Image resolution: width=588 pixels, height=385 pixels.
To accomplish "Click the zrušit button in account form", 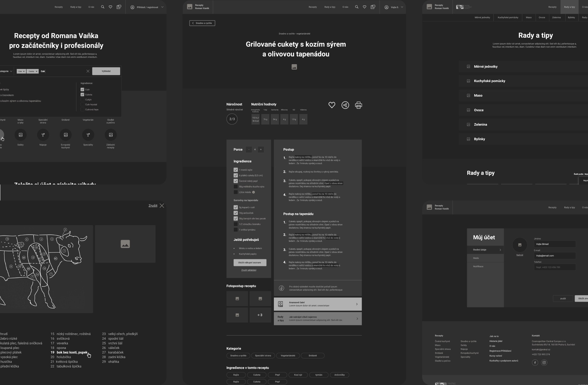I will coord(563,298).
